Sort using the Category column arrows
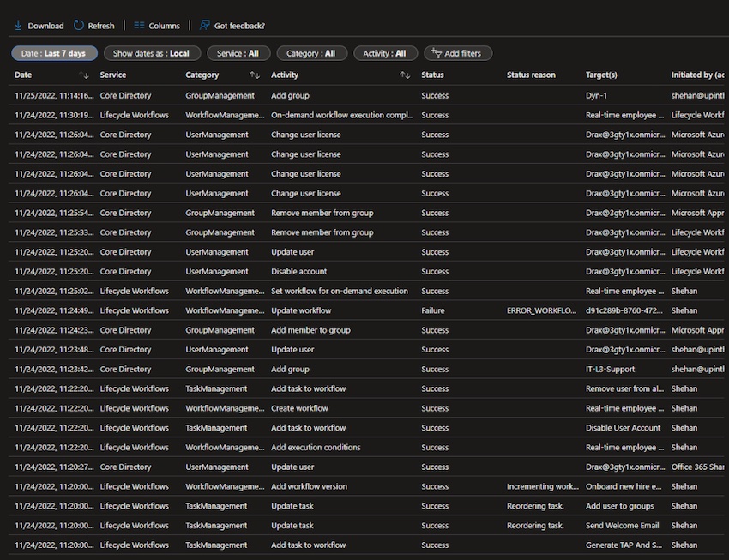This screenshot has height=560, width=729. point(255,75)
